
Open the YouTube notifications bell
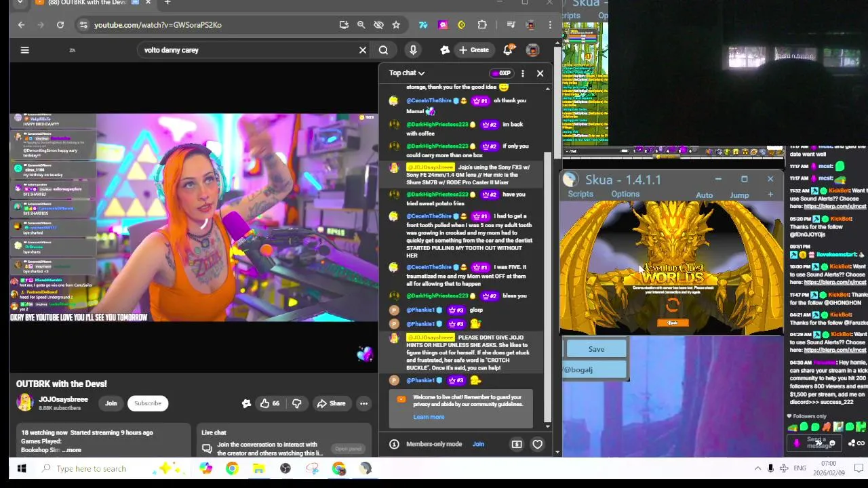tap(508, 49)
